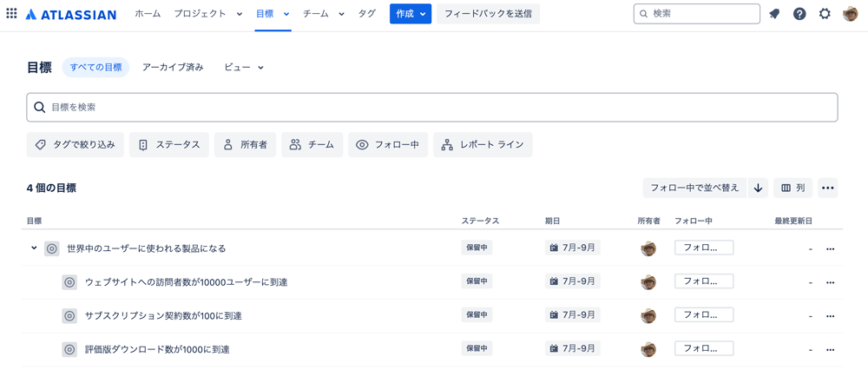Viewport: 868px width, 390px height.
Task: Open row actions for サブスクリプション契約数が100に到達
Action: click(x=830, y=316)
